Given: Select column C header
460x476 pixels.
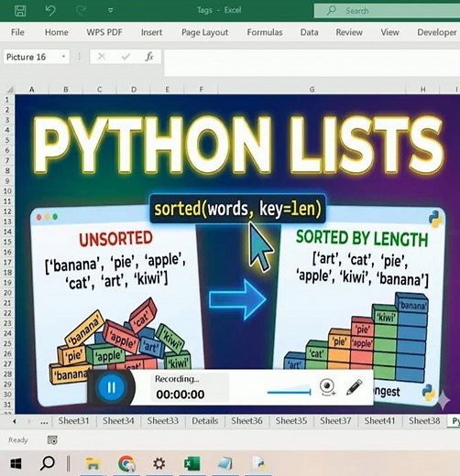Looking at the screenshot, I should click(x=99, y=90).
